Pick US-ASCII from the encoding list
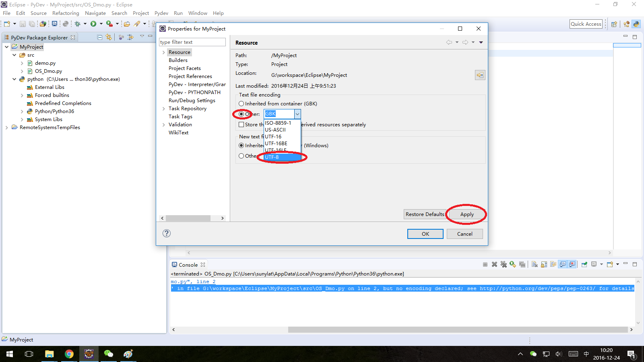The height and width of the screenshot is (362, 644). pyautogui.click(x=283, y=130)
